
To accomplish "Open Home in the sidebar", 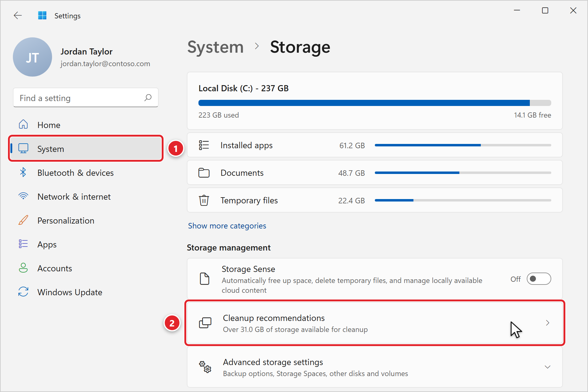I will [x=86, y=125].
